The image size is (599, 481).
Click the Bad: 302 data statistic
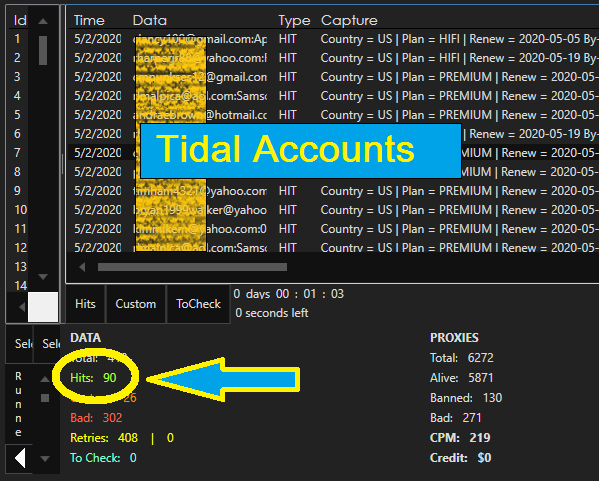tap(96, 418)
